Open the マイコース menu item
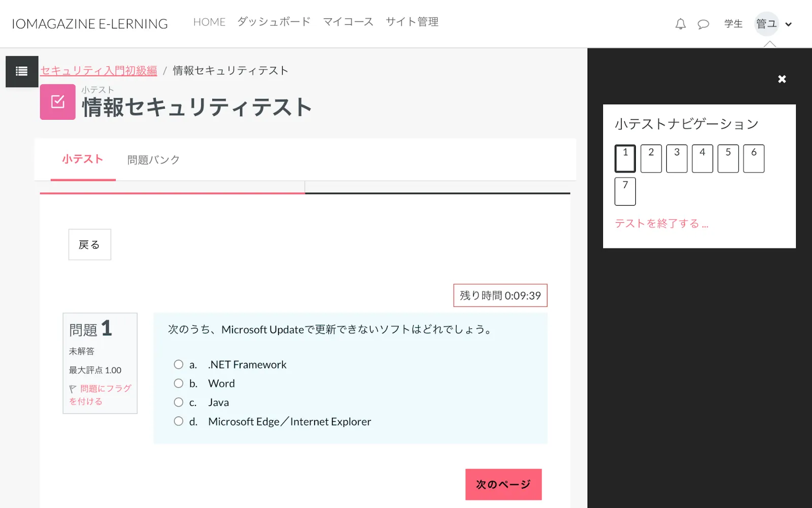 click(348, 22)
